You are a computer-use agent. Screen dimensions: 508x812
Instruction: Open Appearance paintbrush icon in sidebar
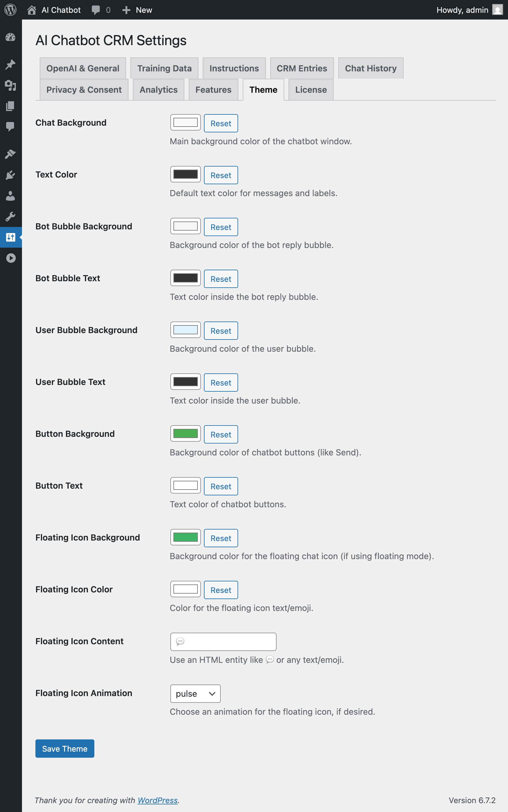(10, 154)
